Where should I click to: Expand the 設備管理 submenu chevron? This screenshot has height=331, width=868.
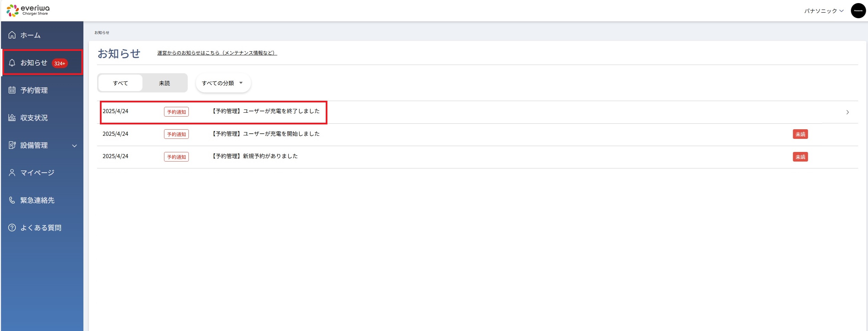pos(74,146)
